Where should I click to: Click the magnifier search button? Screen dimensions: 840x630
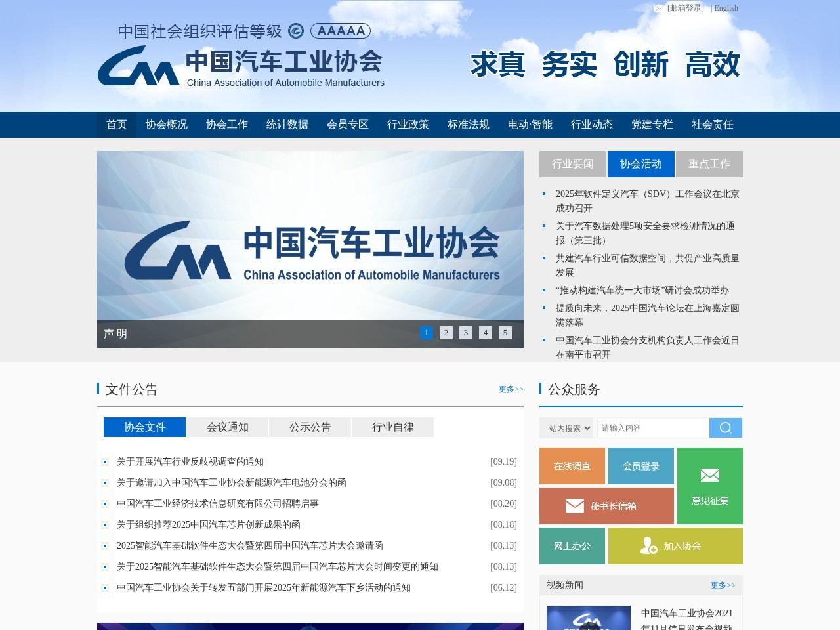tap(725, 428)
